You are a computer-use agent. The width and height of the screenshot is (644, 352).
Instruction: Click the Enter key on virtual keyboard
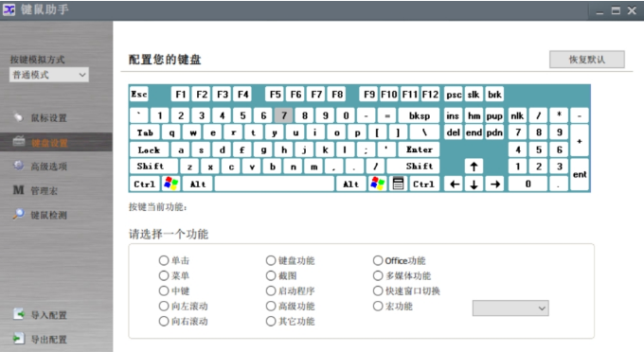[419, 150]
